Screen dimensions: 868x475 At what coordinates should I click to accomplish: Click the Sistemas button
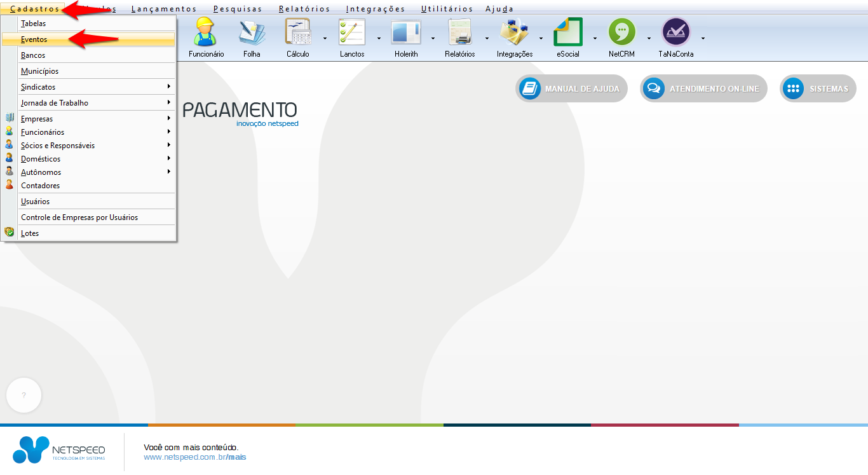(x=818, y=89)
